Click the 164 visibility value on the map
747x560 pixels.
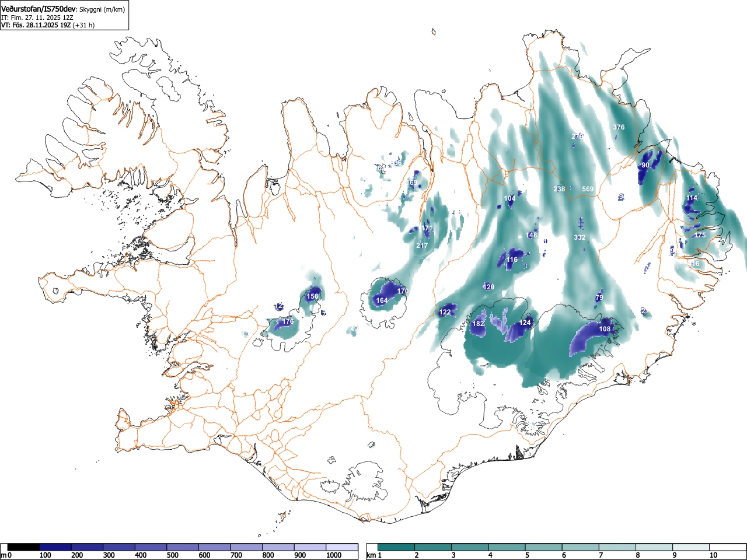[382, 300]
